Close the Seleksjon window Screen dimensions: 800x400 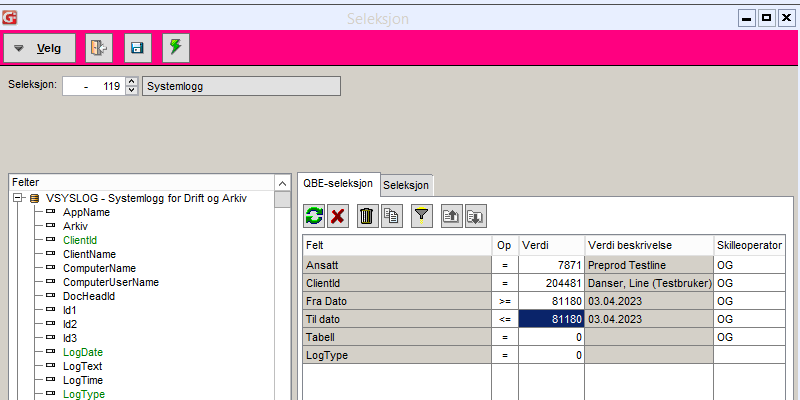pyautogui.click(x=786, y=18)
